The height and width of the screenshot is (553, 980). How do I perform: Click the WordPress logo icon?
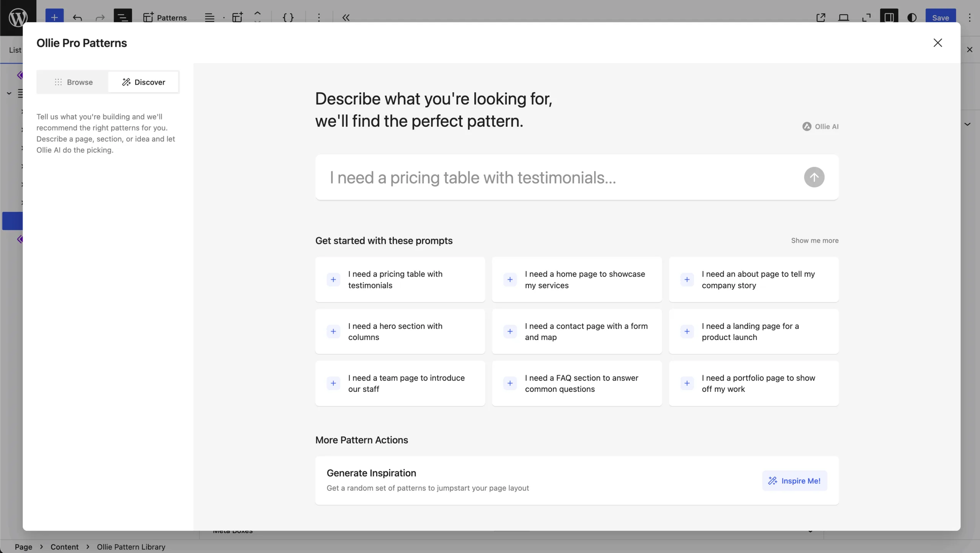coord(18,18)
